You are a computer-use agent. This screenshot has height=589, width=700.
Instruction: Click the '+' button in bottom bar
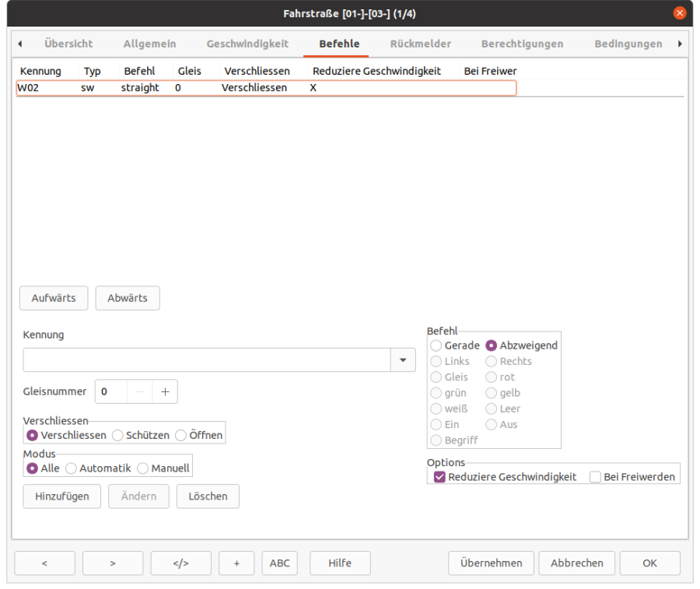[236, 563]
